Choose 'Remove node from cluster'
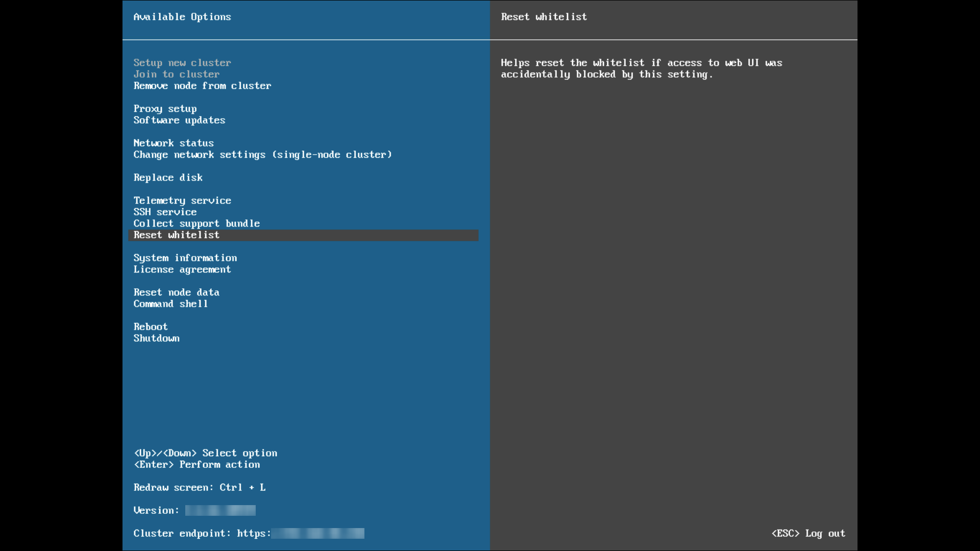The image size is (980, 551). (203, 86)
